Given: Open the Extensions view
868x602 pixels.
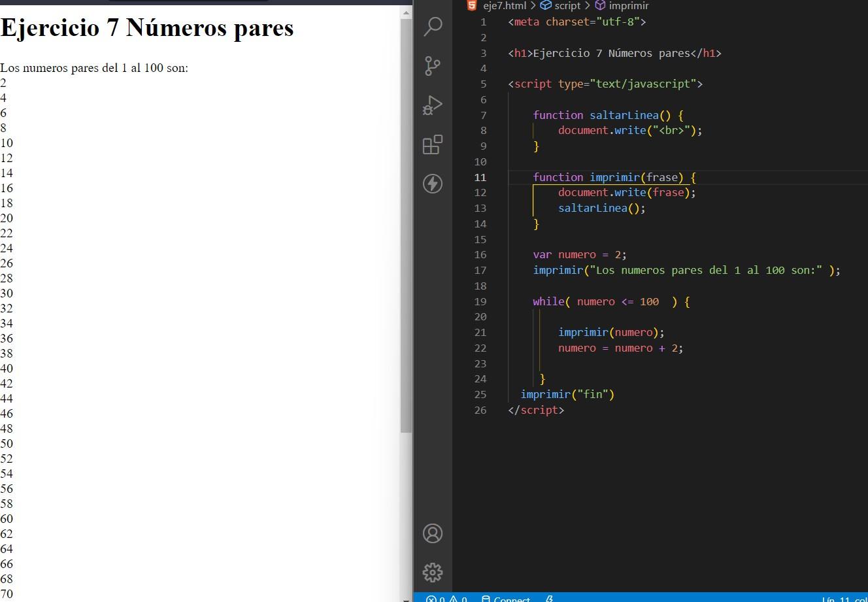Looking at the screenshot, I should click(433, 144).
